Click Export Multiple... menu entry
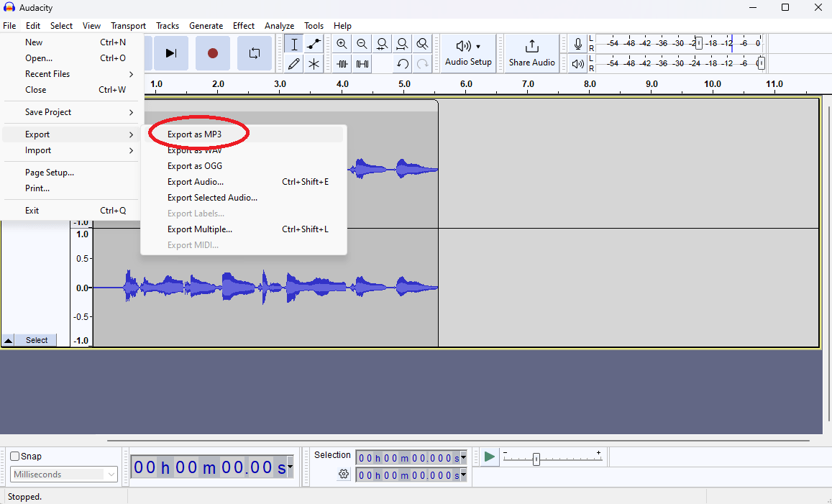 244,229
